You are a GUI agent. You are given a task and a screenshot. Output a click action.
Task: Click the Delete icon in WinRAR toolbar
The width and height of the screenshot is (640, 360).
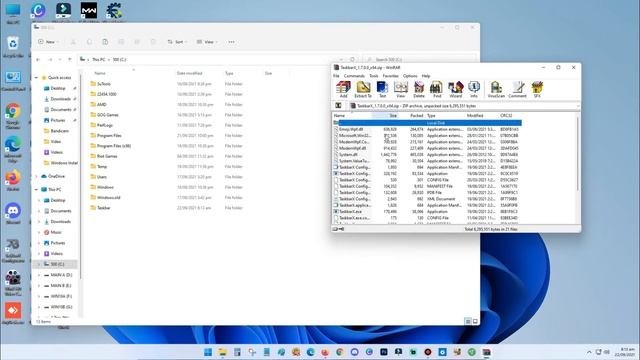click(x=419, y=89)
